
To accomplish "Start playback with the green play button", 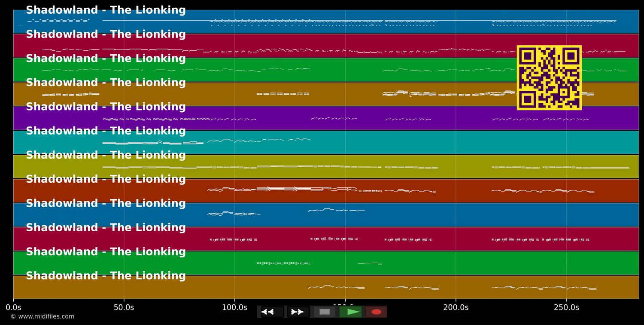I will (350, 312).
